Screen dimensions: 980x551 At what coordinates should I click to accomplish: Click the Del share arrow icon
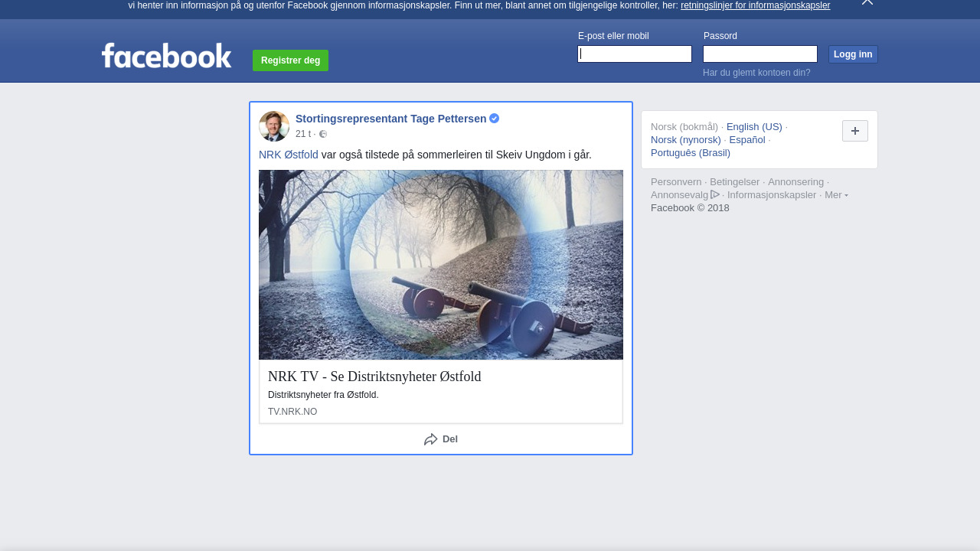tap(431, 439)
